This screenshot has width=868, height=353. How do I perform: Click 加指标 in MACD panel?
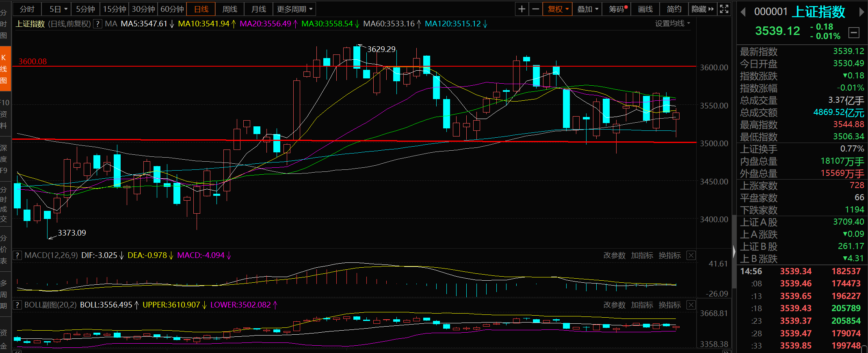(x=642, y=256)
